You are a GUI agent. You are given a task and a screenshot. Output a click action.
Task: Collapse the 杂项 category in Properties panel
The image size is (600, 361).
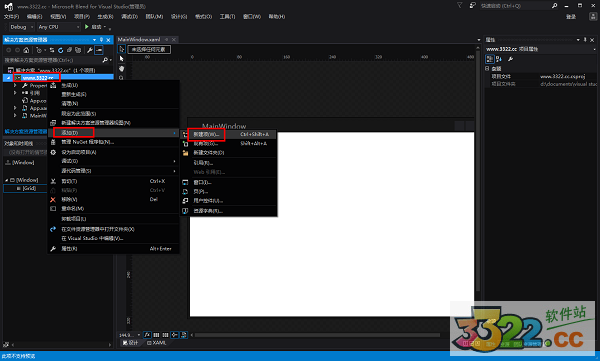[x=488, y=69]
